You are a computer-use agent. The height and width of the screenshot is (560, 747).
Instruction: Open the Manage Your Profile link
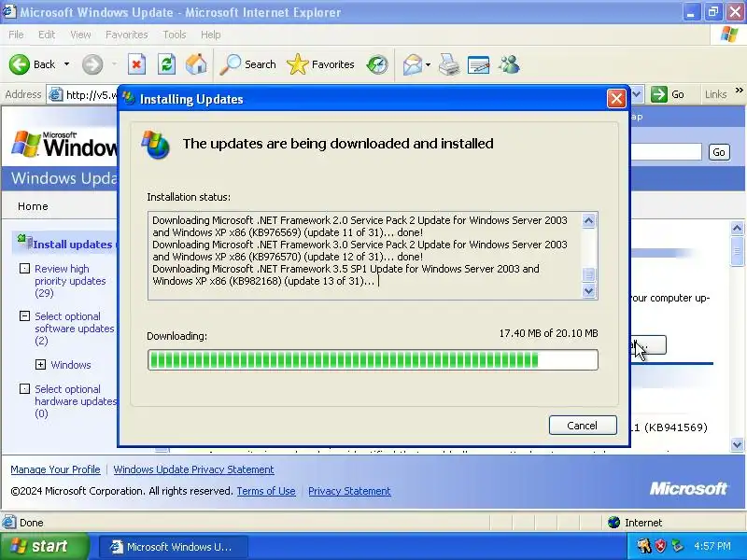tap(55, 469)
